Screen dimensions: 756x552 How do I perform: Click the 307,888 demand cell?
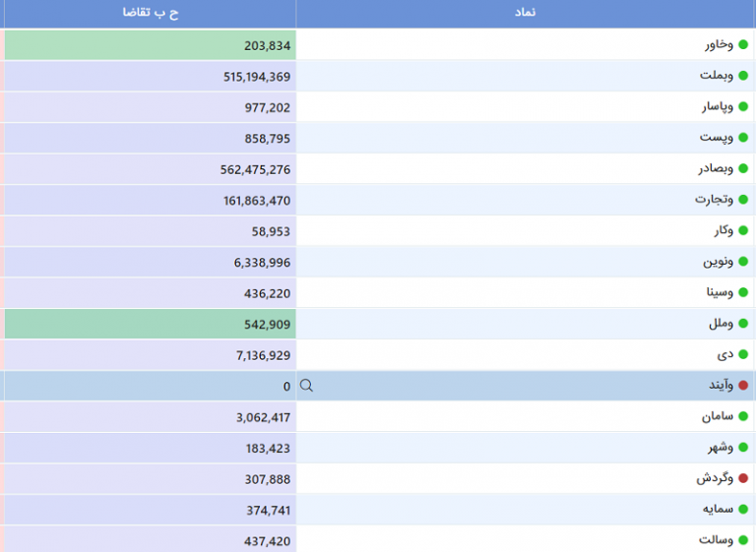[150, 479]
